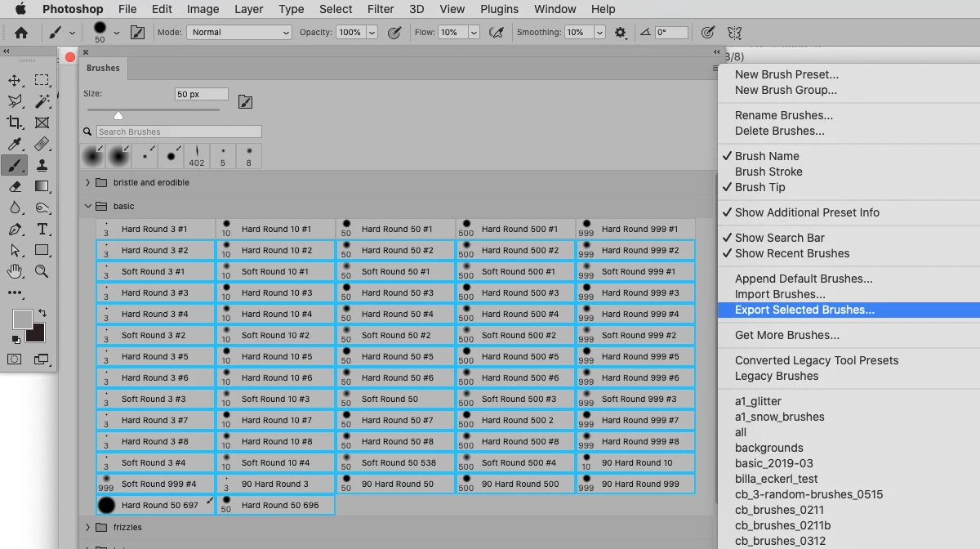Select the Frame tool
The height and width of the screenshot is (549, 980).
click(42, 123)
